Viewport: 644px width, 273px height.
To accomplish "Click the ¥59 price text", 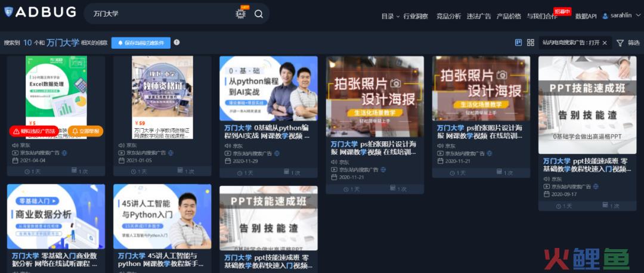I will 140,123.
